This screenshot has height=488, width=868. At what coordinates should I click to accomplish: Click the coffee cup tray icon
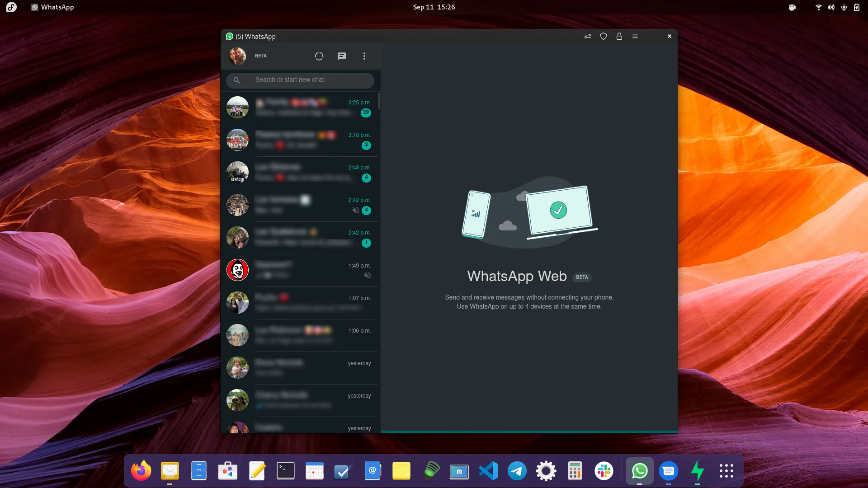(792, 7)
